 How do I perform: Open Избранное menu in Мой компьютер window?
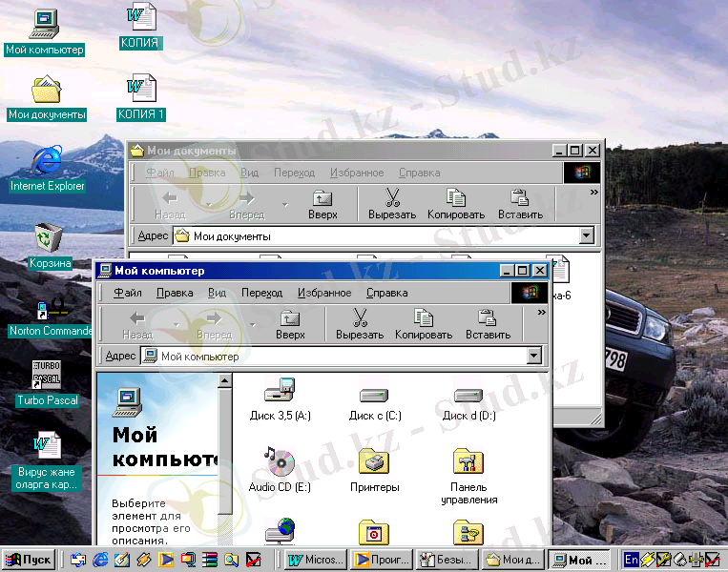(x=323, y=293)
